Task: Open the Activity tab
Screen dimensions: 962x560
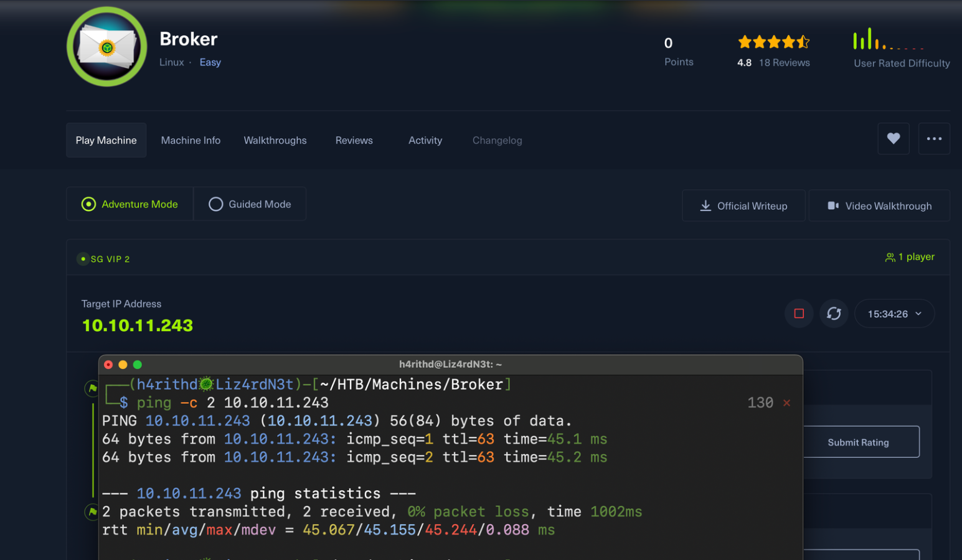Action: point(425,141)
